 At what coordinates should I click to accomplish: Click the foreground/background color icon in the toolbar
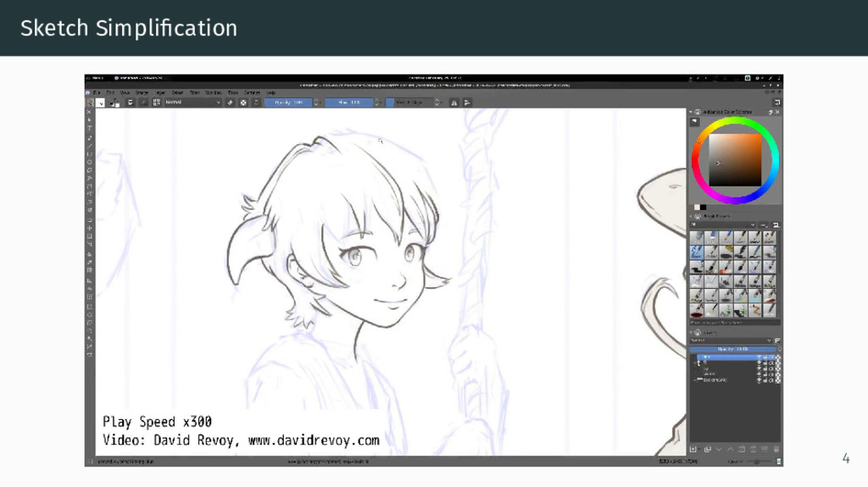pyautogui.click(x=115, y=103)
